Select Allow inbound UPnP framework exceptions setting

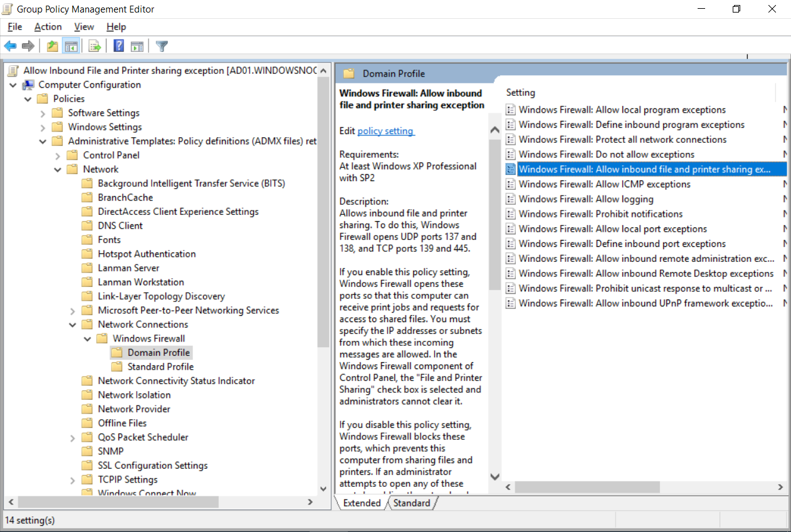646,303
